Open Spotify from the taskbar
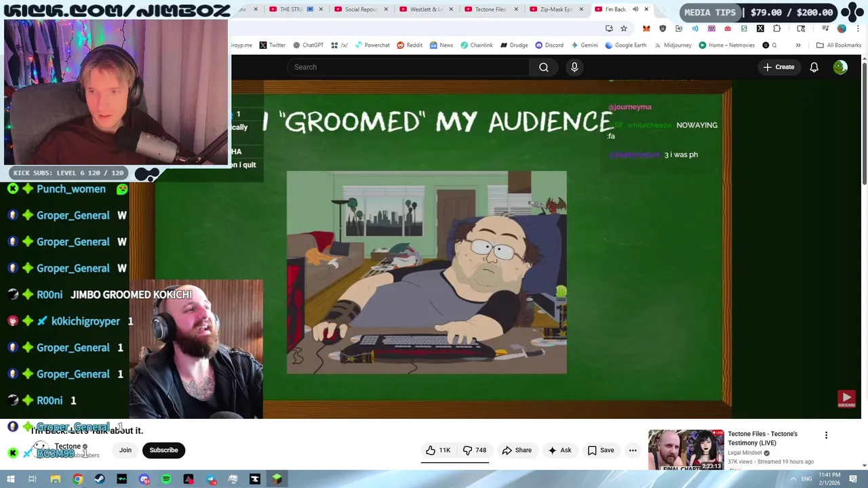This screenshot has width=868, height=488. (166, 479)
